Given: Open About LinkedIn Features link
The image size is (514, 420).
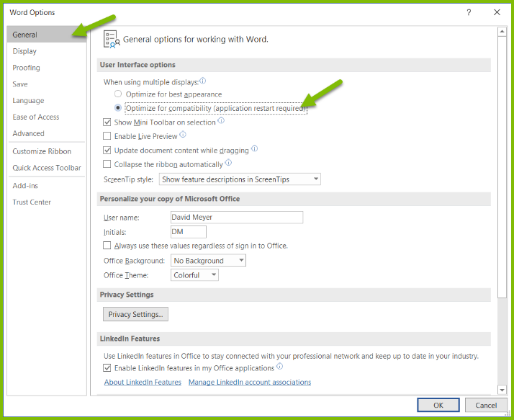Looking at the screenshot, I should pos(143,383).
